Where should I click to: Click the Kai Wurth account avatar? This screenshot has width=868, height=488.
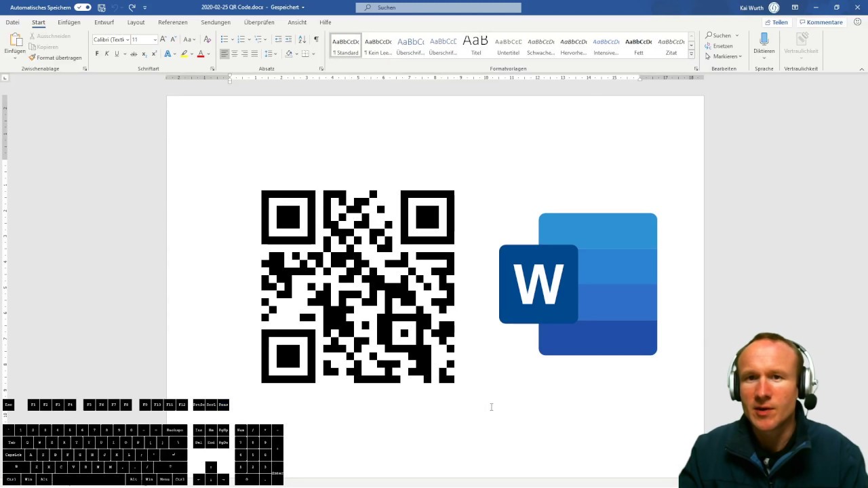774,7
